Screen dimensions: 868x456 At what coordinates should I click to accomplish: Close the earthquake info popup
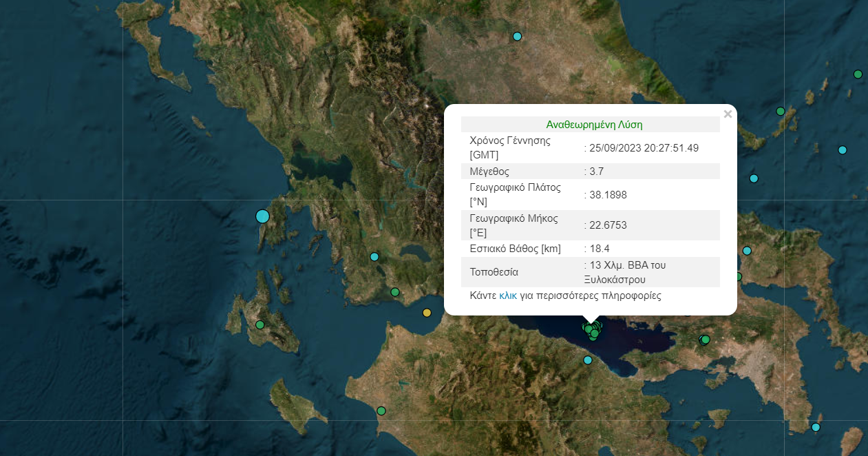(728, 114)
